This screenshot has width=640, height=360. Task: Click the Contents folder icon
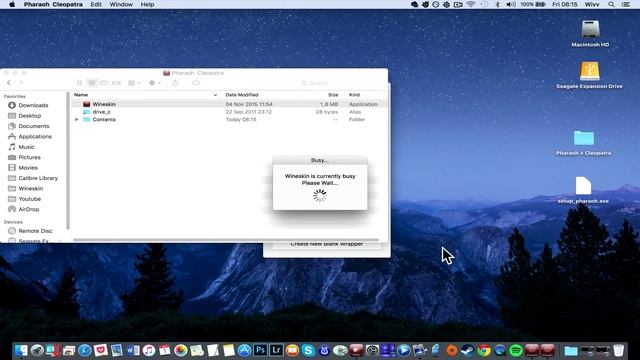click(87, 120)
